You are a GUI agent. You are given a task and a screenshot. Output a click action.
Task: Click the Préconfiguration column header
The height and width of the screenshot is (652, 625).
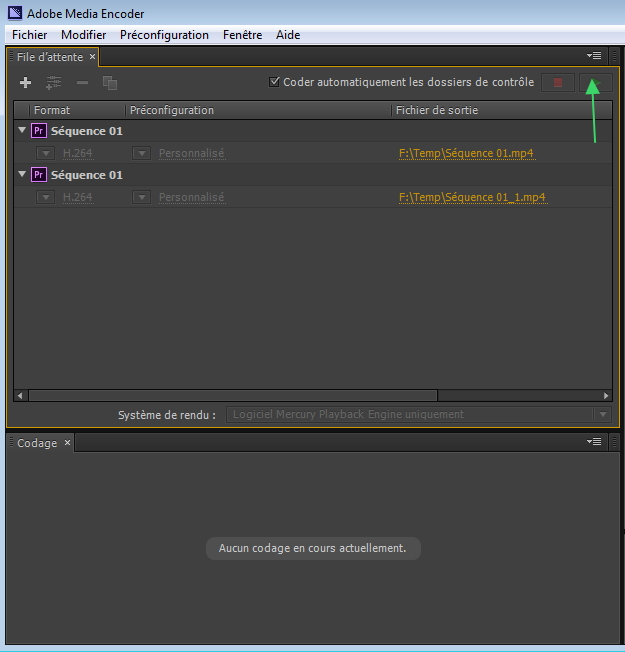coord(258,110)
